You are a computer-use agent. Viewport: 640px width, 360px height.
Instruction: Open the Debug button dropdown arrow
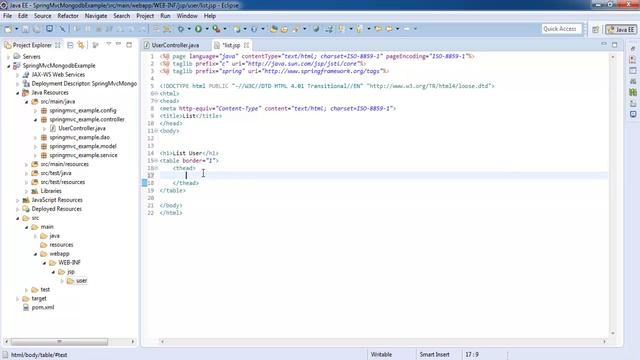pos(189,29)
